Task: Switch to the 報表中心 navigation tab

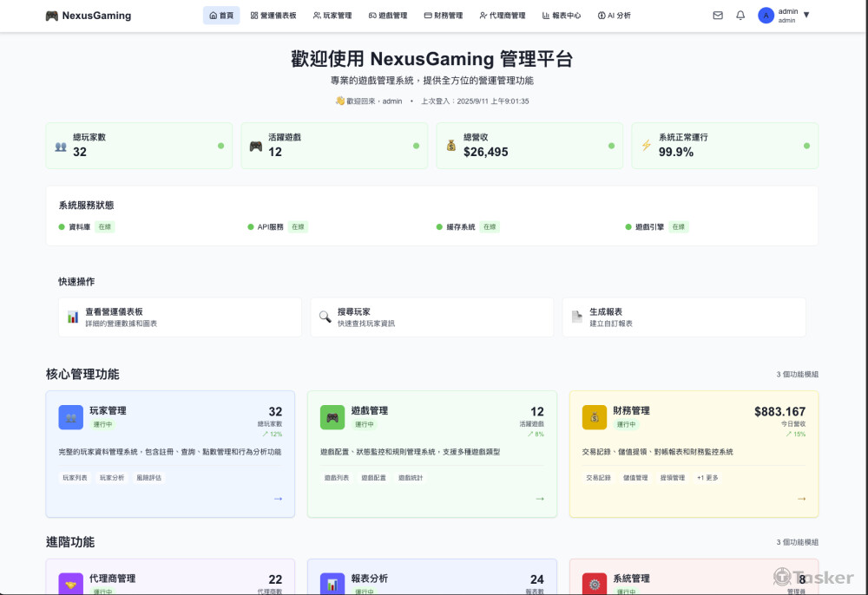Action: (x=562, y=16)
